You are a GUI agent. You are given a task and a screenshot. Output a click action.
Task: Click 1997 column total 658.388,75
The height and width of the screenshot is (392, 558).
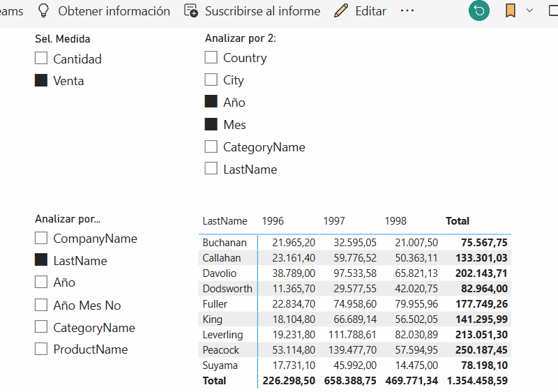pos(350,381)
